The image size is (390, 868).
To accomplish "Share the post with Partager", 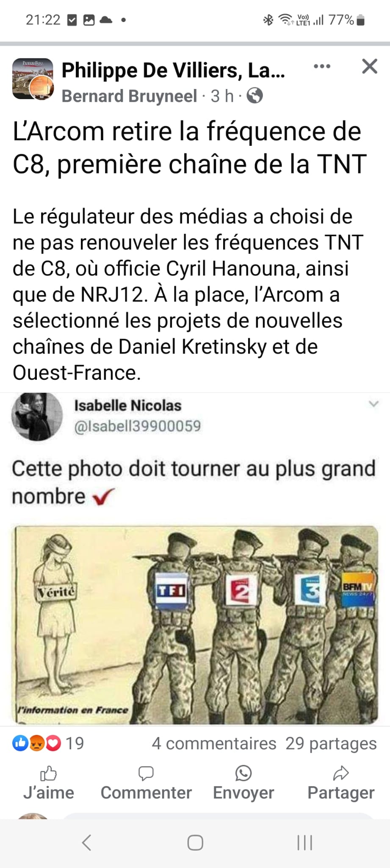I will click(x=341, y=784).
